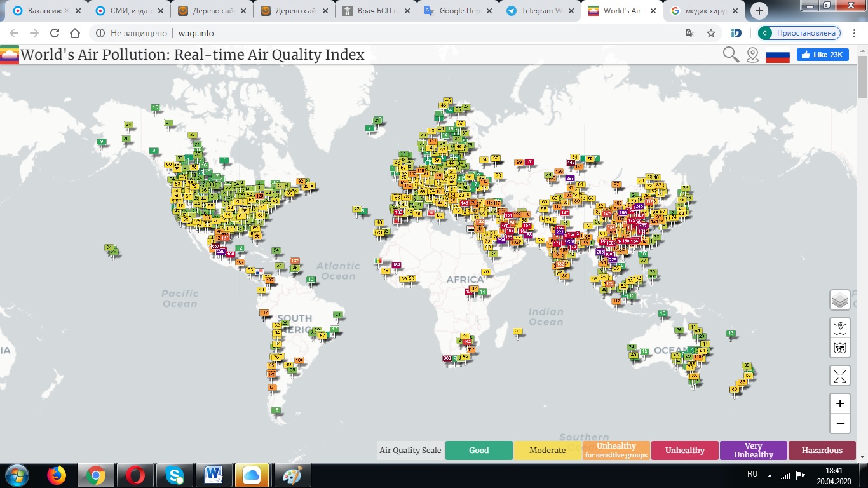Zoom out of the map
The image size is (868, 488).
[839, 423]
